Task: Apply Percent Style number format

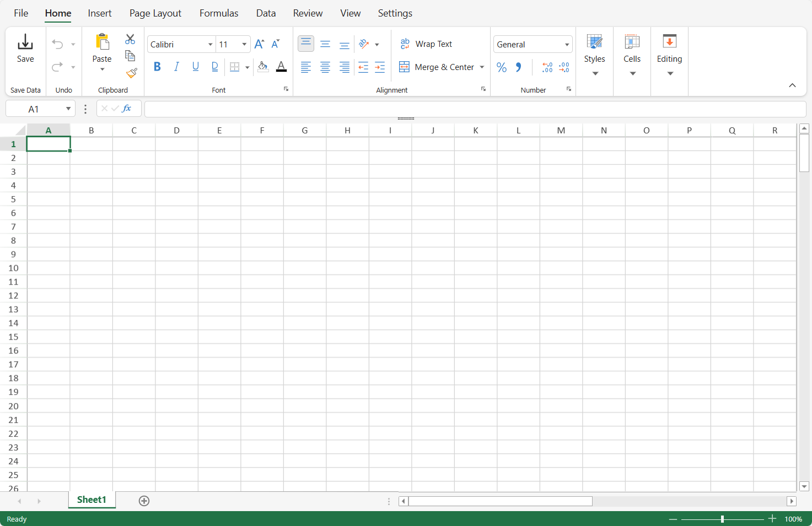Action: tap(501, 67)
